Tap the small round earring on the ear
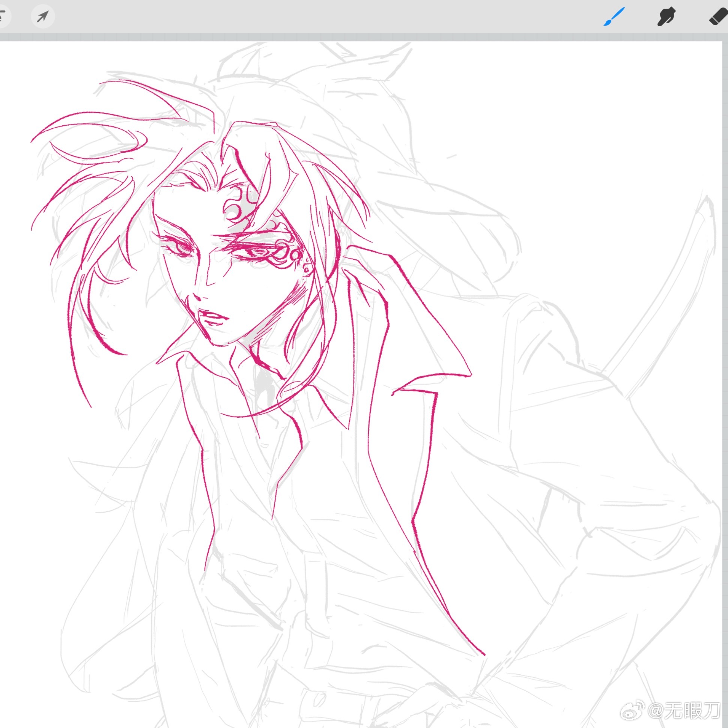This screenshot has width=728, height=728. pyautogui.click(x=307, y=269)
